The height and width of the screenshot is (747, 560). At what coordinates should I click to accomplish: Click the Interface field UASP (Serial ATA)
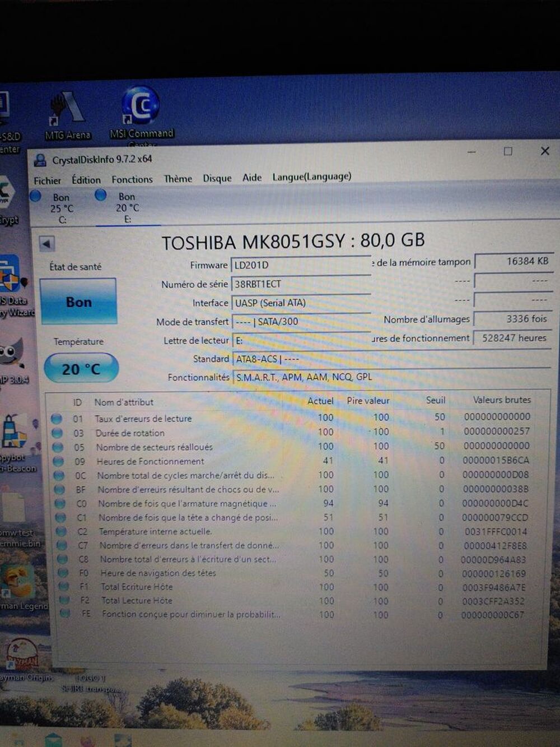[x=301, y=303]
